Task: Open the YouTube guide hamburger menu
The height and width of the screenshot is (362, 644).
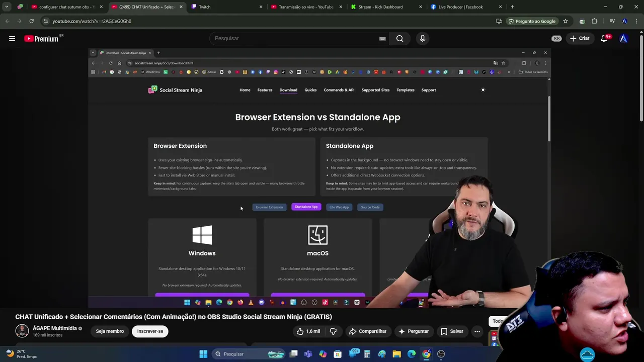Action: point(12,39)
